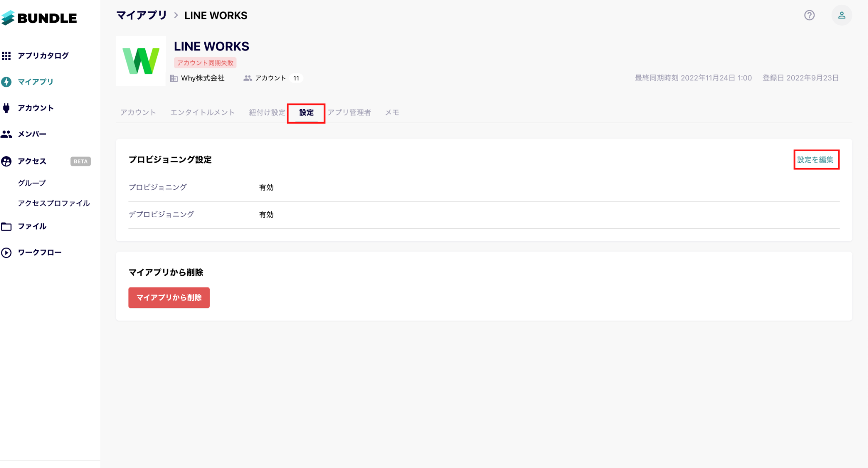Viewport: 868px width, 468px height.
Task: Click the BUNDLE logo
Action: point(39,18)
